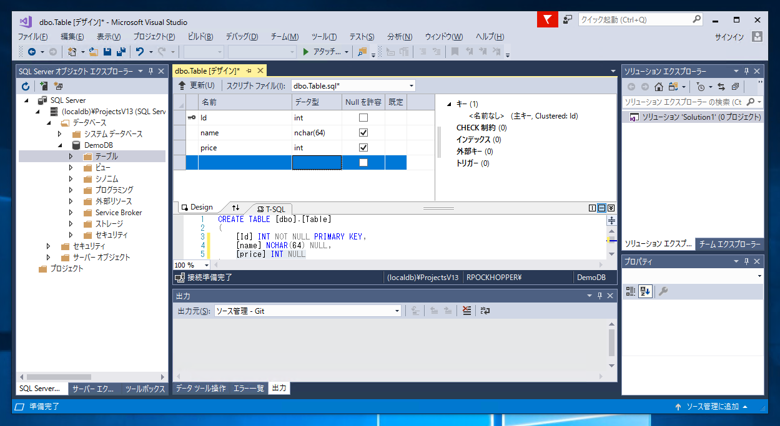
Task: Click the 更新(U) update button
Action: 196,86
